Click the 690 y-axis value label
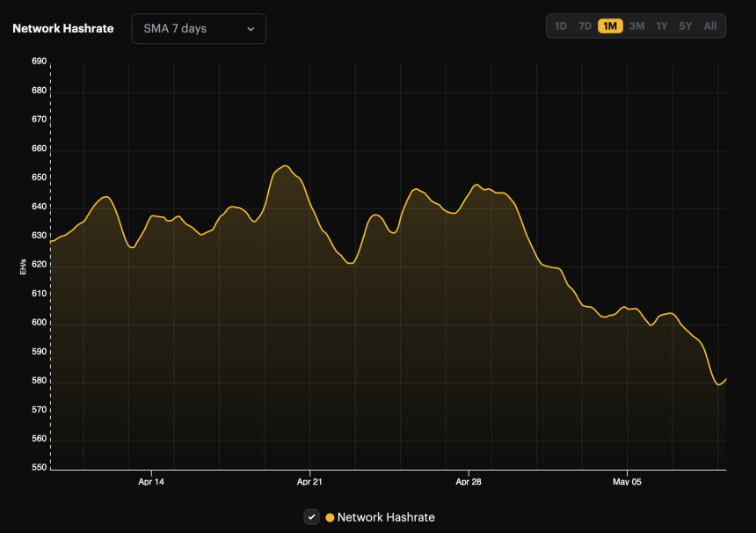 (39, 62)
